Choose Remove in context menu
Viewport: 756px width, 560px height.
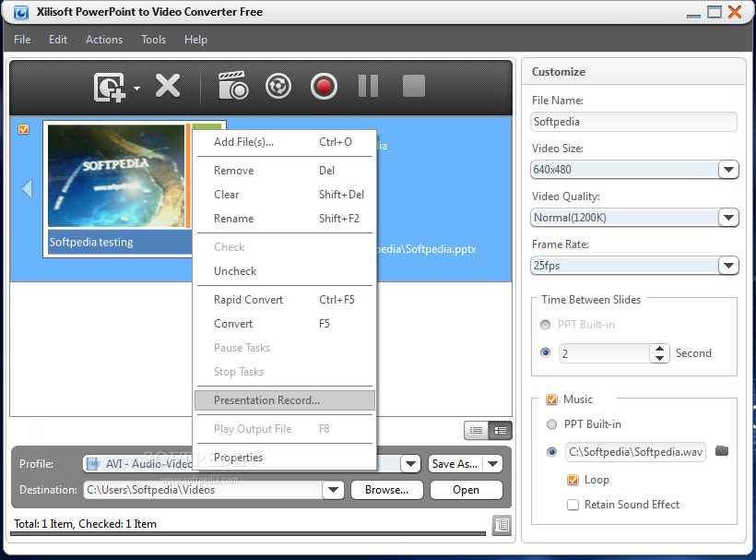pos(285,171)
